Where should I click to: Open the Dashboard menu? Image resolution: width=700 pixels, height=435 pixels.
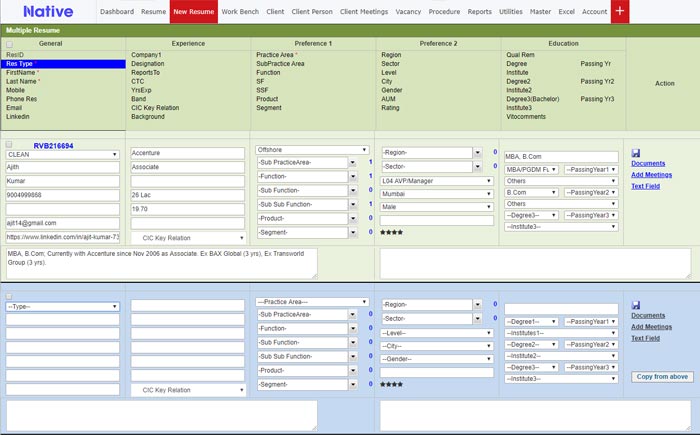(117, 12)
